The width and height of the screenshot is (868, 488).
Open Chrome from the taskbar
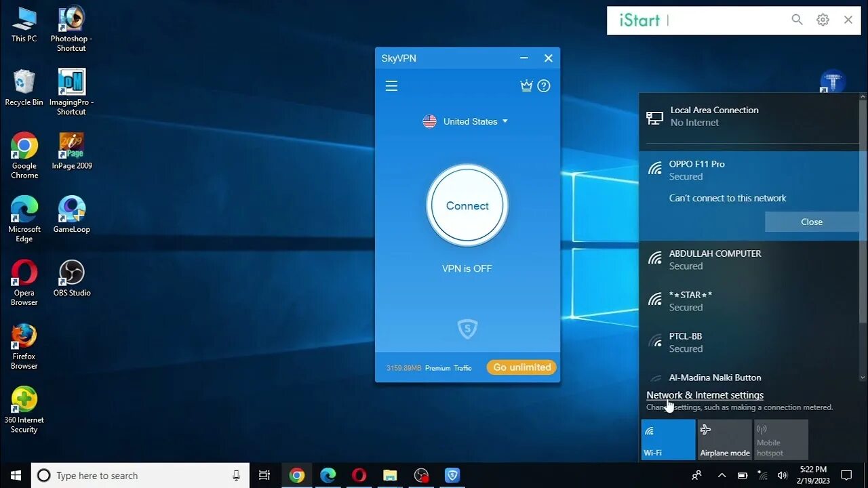pyautogui.click(x=296, y=475)
